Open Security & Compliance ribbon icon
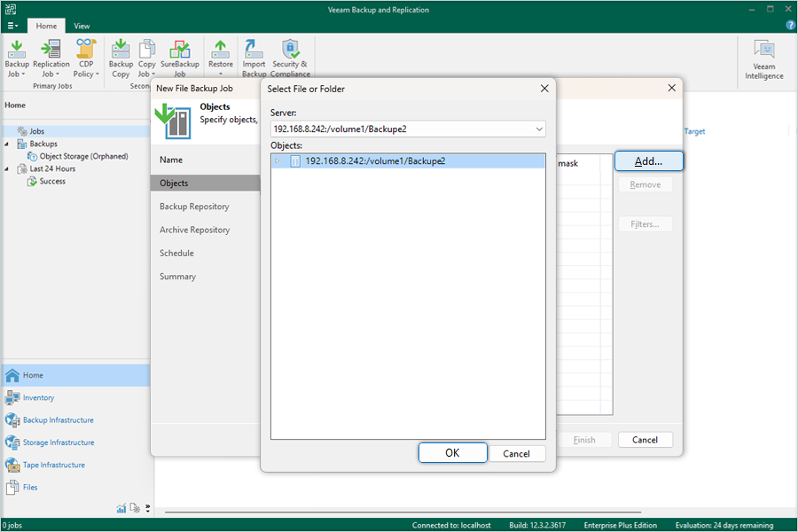This screenshot has height=532, width=798. coord(290,59)
